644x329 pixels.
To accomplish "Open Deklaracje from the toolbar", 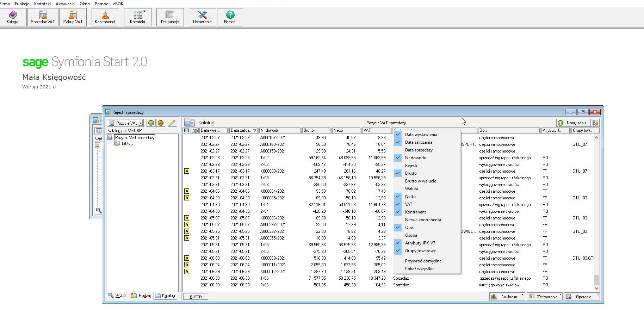I will 170,17.
